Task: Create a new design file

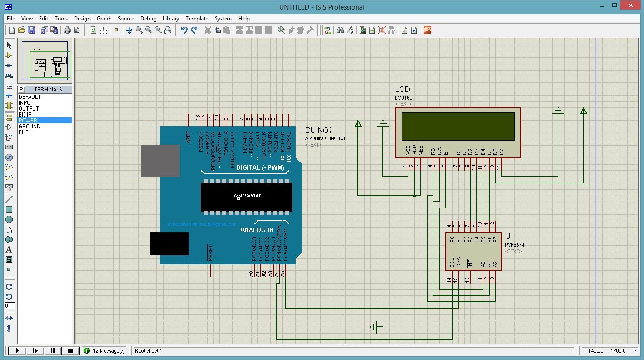Action: tap(12, 30)
